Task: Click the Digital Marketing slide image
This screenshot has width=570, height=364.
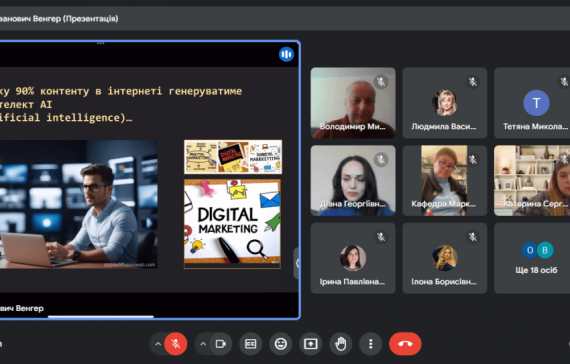Action: click(232, 223)
